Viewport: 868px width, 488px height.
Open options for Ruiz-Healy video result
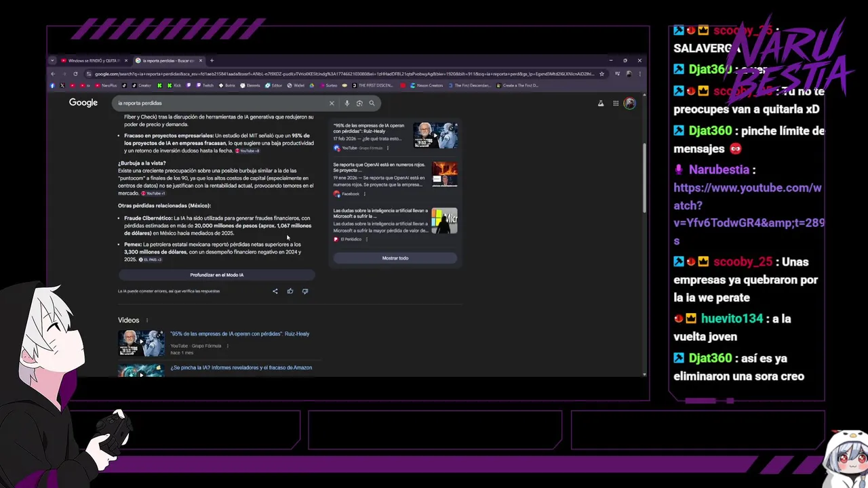point(227,346)
